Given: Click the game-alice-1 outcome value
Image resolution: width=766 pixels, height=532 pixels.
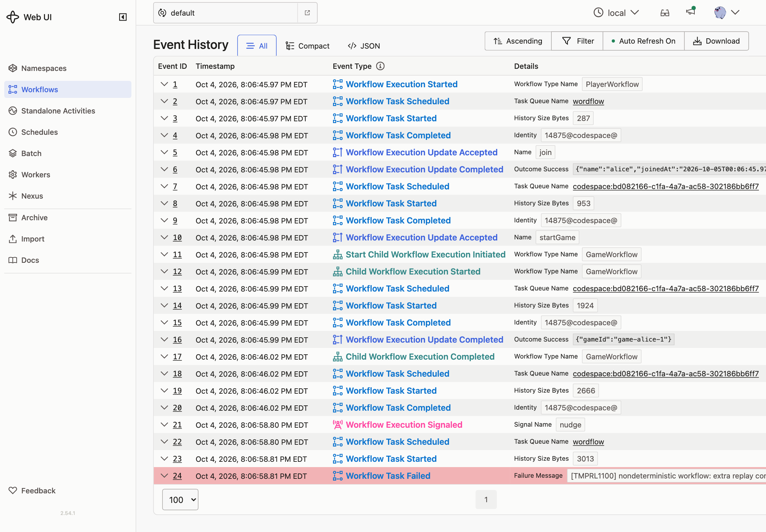Looking at the screenshot, I should [x=623, y=339].
